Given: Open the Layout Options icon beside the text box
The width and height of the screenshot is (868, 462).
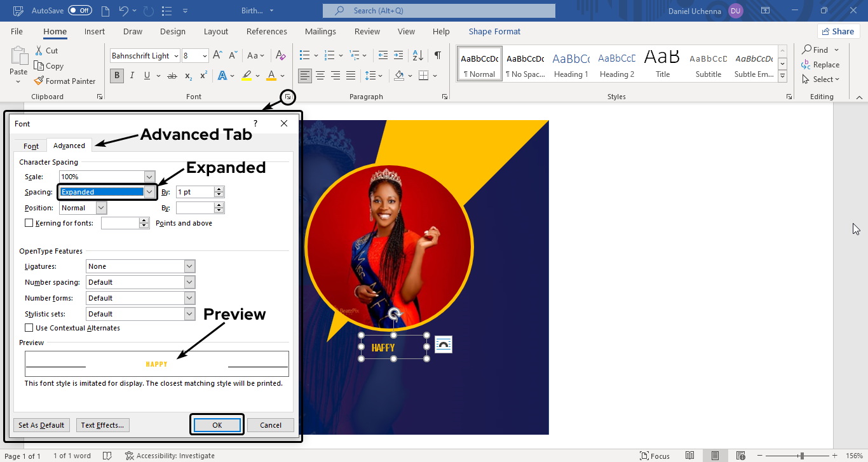Looking at the screenshot, I should point(444,345).
